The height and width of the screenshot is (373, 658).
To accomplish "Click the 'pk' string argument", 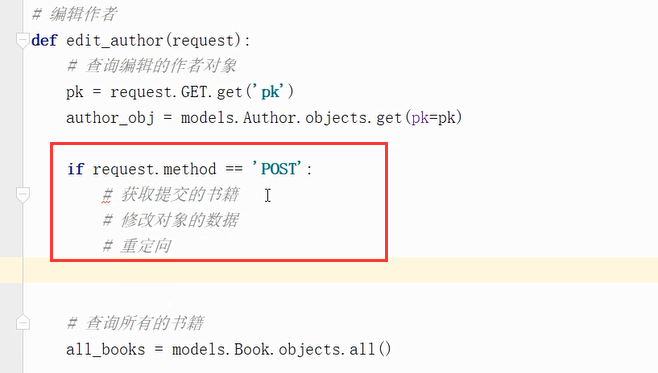I will pos(270,92).
